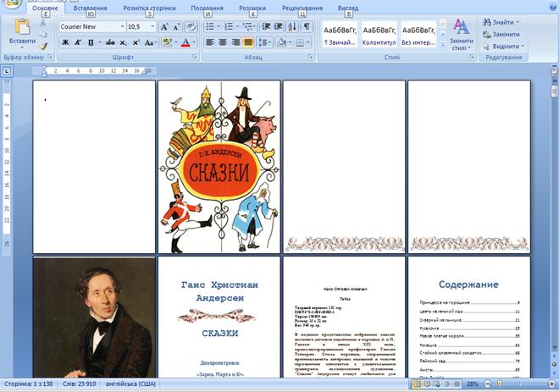Image resolution: width=559 pixels, height=392 pixels.
Task: Switch to Web Layout view icon
Action: (x=436, y=384)
